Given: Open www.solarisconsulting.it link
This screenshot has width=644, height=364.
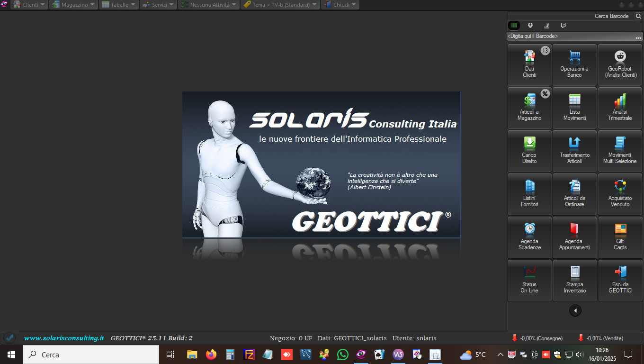Looking at the screenshot, I should (64, 338).
